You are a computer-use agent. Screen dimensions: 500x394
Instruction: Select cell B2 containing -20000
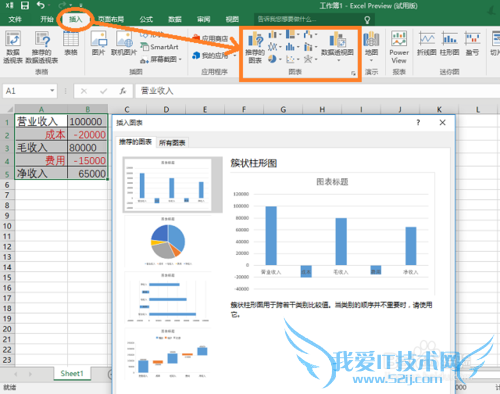pos(87,134)
